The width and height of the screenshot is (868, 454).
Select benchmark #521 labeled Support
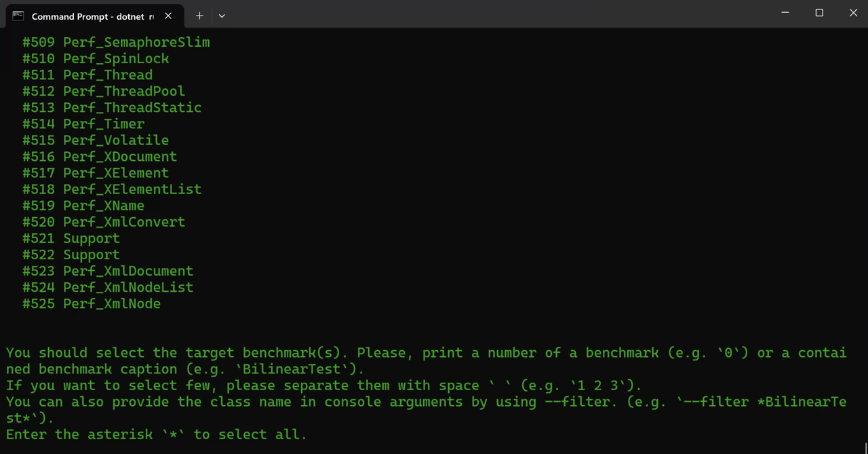[x=91, y=238]
